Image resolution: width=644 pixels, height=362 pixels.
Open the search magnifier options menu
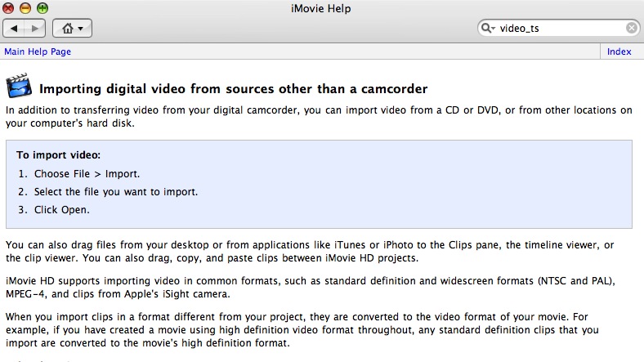coord(488,28)
